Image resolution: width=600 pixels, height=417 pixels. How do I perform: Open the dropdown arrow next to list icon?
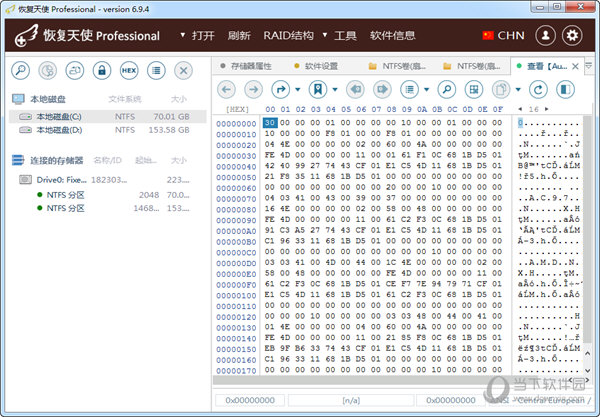[427, 90]
